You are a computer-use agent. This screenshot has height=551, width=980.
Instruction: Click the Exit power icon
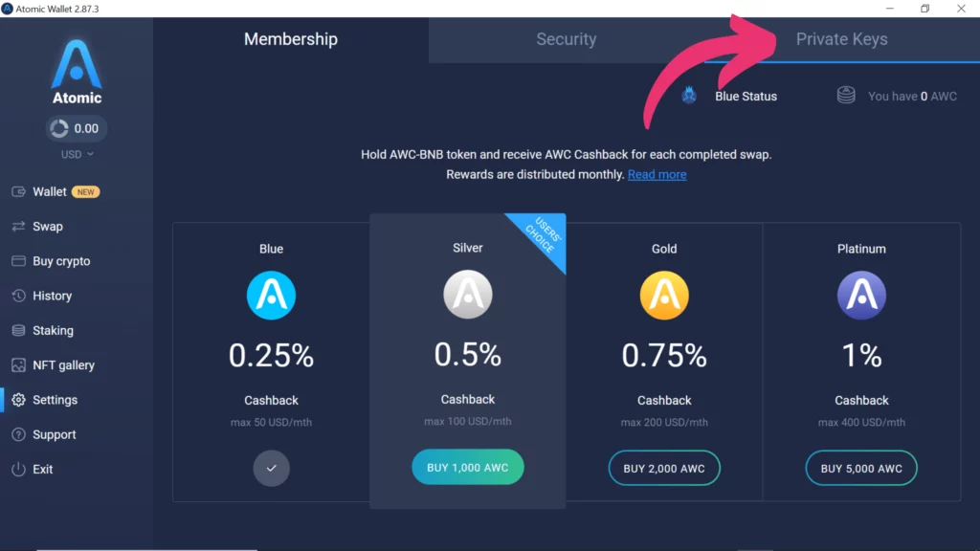[18, 470]
